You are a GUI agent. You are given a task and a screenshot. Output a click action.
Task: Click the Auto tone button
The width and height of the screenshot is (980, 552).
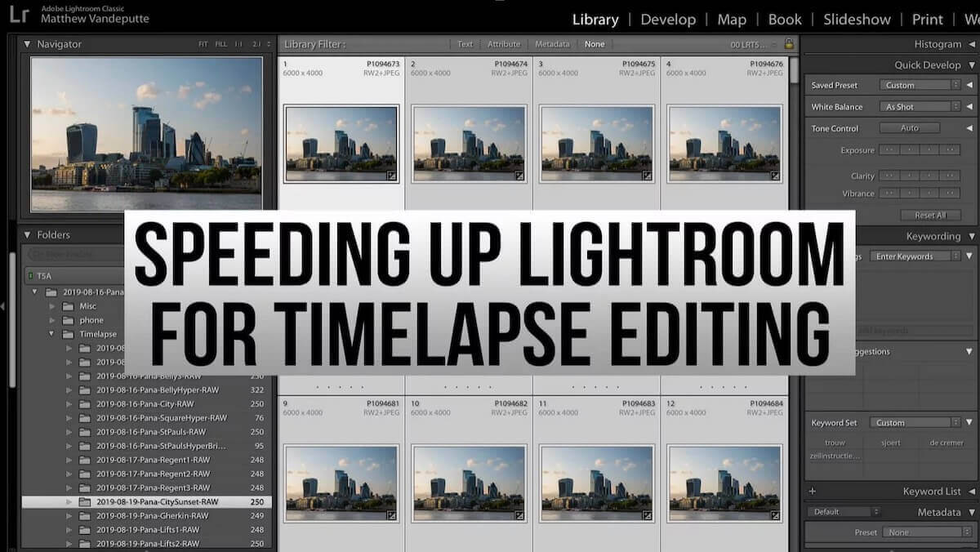coord(910,128)
